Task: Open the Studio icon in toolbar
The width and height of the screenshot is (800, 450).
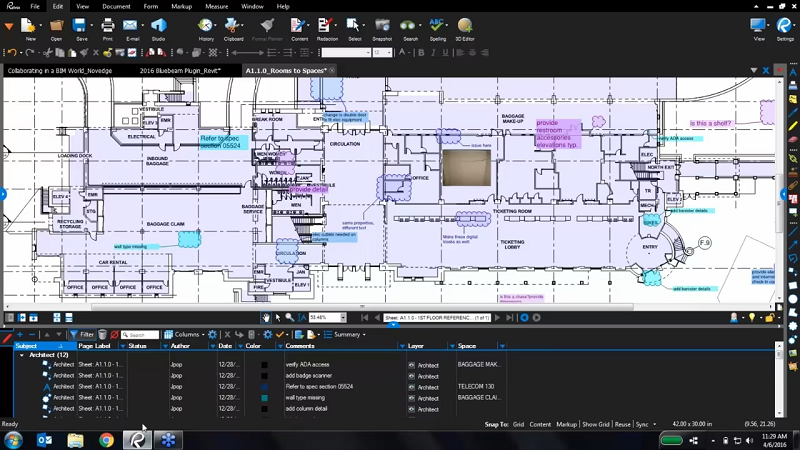Action: point(158,26)
